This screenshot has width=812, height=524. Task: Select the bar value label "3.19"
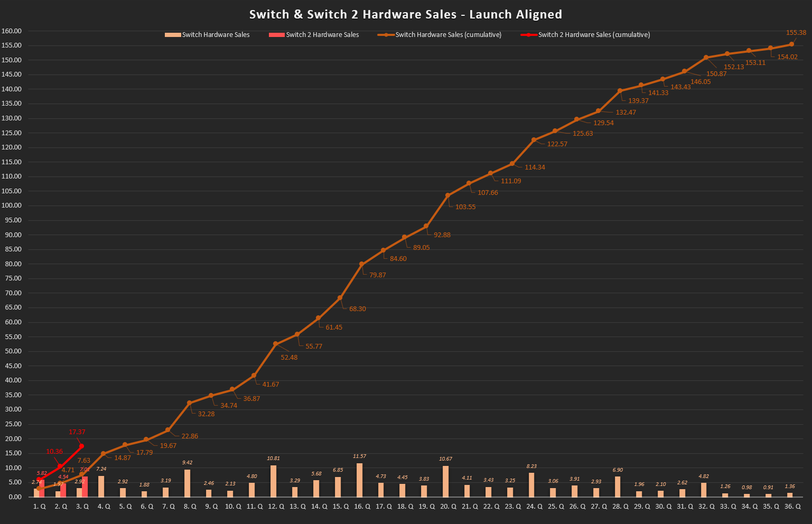tap(166, 481)
